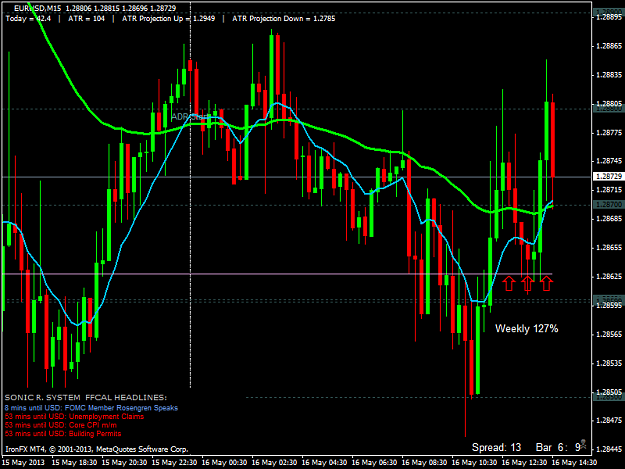Screen dimensions: 625x469
Task: Click the '15 May 22:30' time label
Action: point(175,462)
